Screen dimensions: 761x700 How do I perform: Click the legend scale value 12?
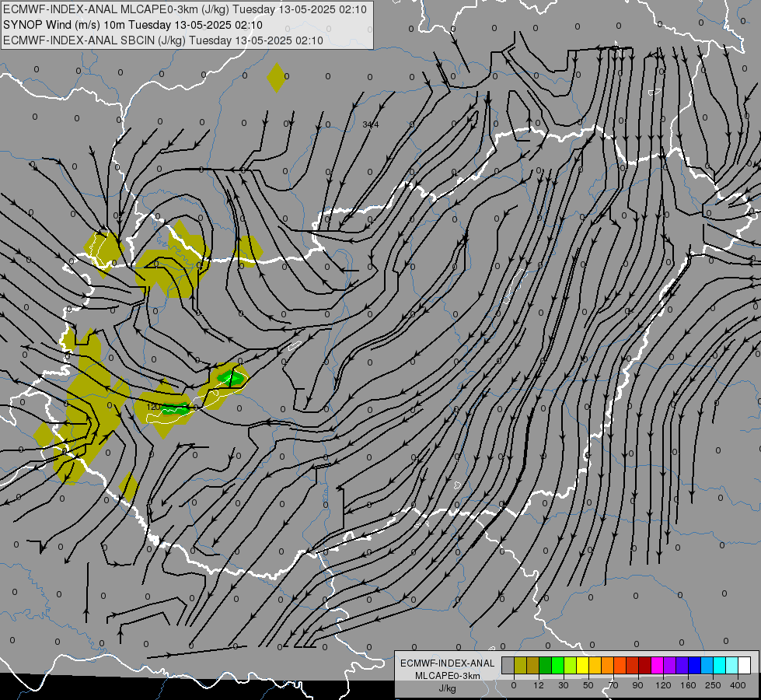tap(539, 685)
